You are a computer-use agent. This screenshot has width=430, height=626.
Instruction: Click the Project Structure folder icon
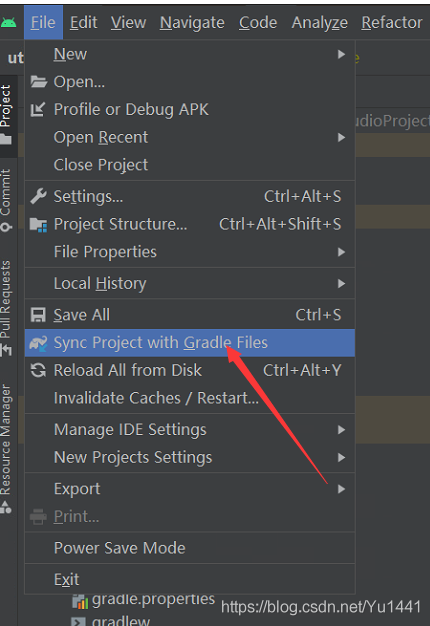tap(39, 225)
